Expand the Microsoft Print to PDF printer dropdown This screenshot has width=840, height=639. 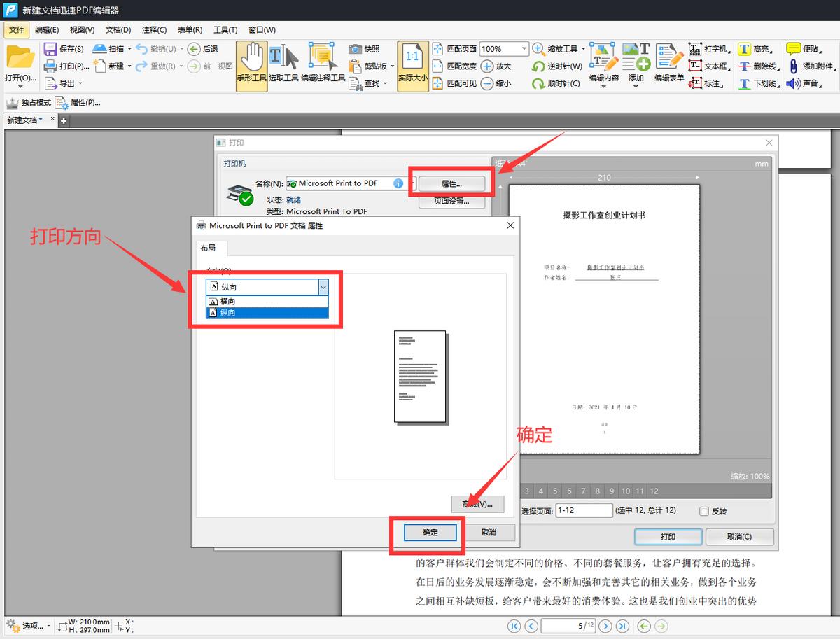click(x=412, y=183)
